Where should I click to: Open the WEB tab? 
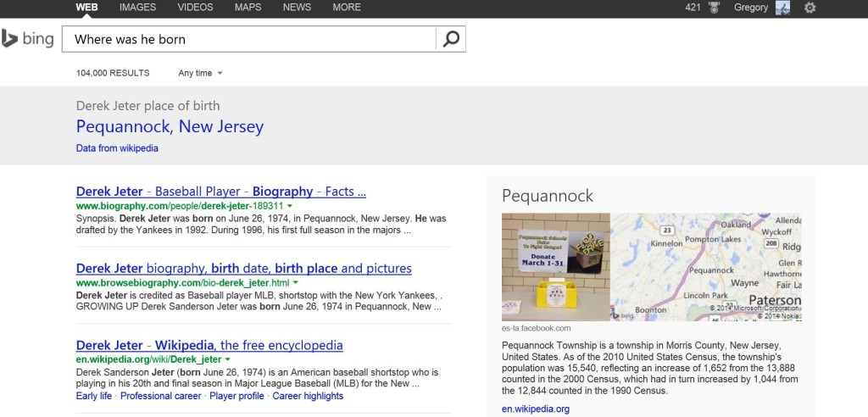(86, 8)
